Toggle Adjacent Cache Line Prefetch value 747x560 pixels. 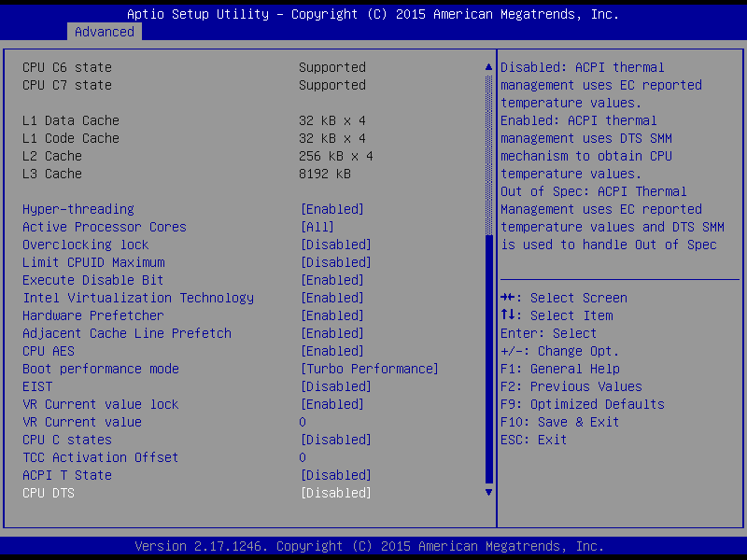(x=332, y=333)
